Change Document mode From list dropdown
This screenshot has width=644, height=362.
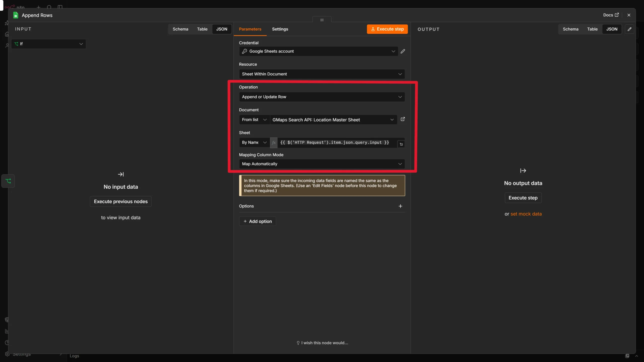pyautogui.click(x=254, y=120)
